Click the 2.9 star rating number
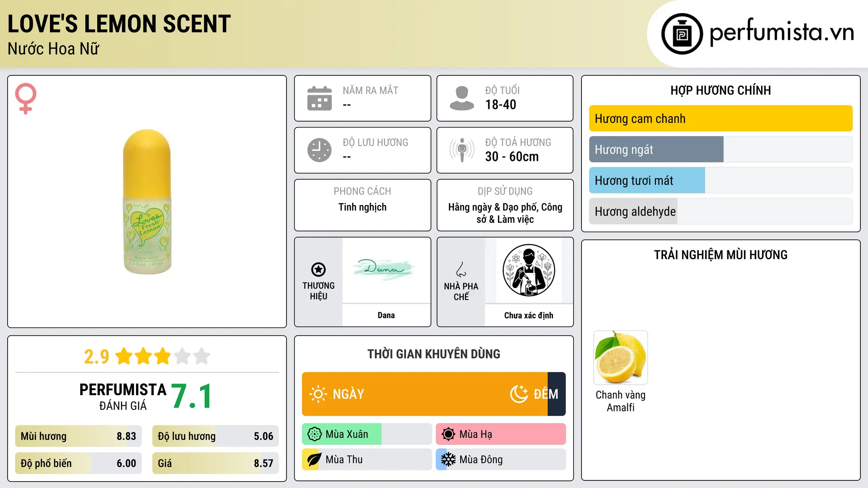 coord(97,357)
